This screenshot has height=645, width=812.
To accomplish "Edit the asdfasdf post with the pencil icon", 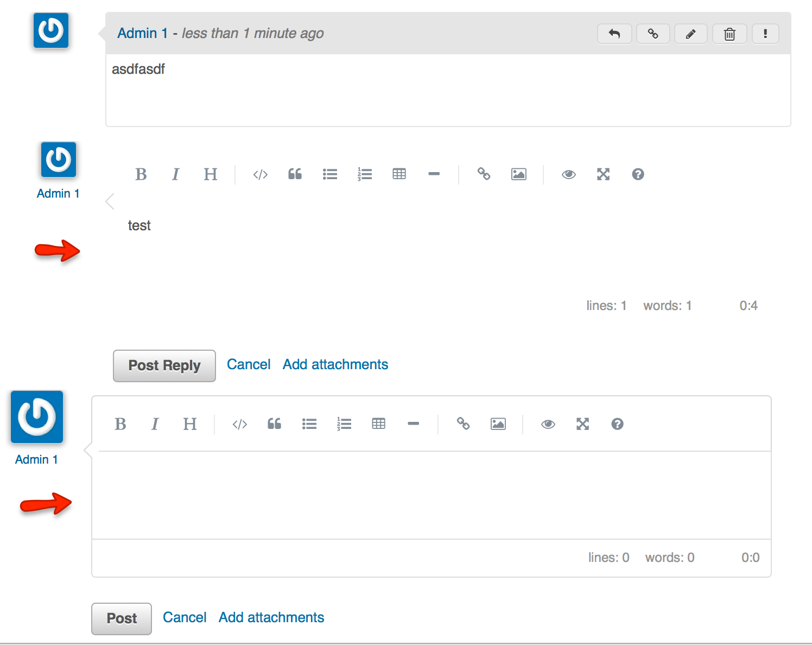I will click(690, 34).
